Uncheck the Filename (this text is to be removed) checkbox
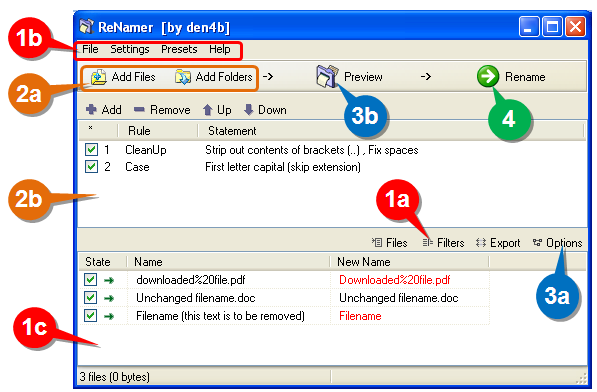The width and height of the screenshot is (597, 392). click(91, 316)
